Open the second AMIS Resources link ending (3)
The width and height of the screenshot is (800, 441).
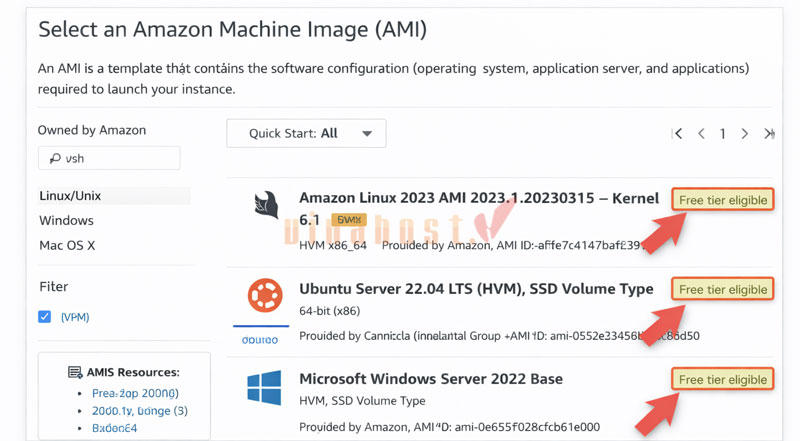140,411
